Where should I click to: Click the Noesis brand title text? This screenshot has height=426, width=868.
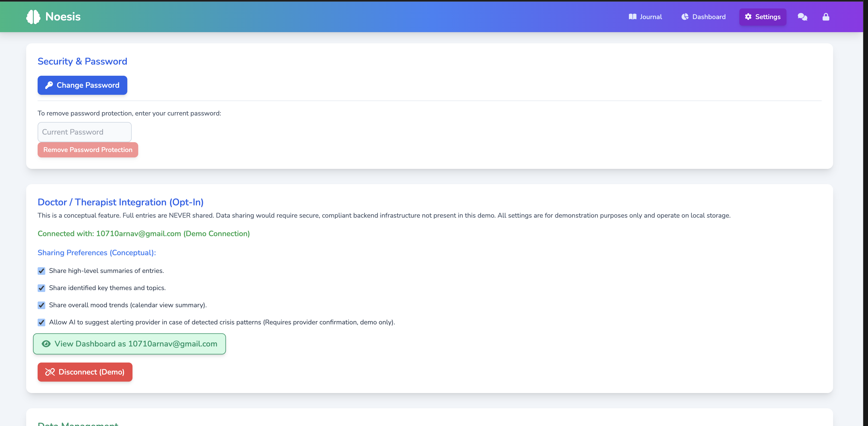tap(63, 17)
